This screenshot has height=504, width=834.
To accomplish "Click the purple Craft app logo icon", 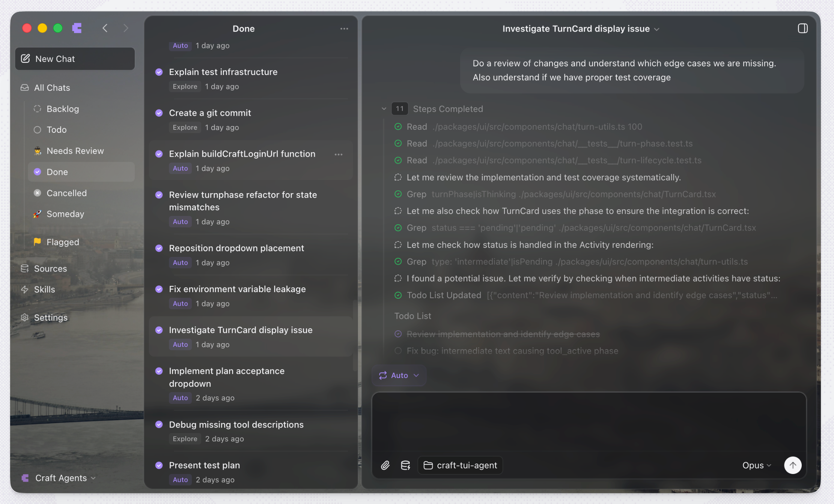I will click(77, 28).
